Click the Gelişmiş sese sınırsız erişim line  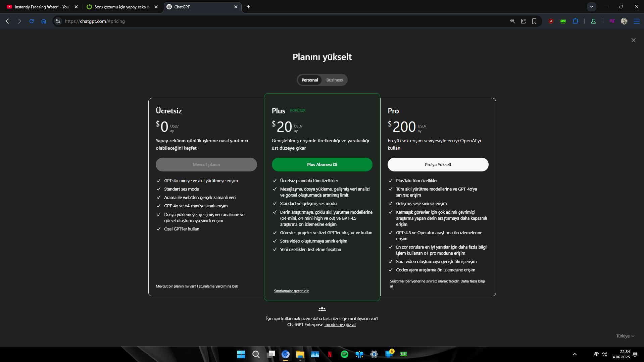click(x=421, y=204)
